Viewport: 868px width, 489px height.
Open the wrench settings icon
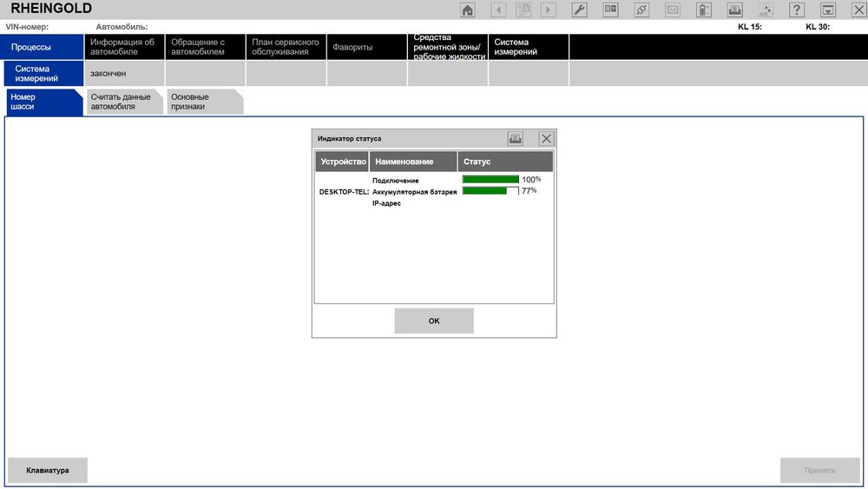tap(579, 10)
